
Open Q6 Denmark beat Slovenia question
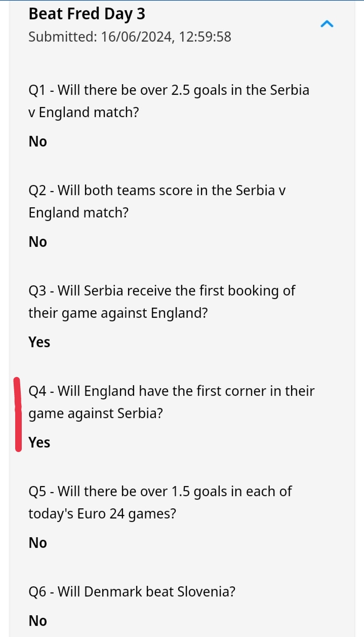[132, 592]
